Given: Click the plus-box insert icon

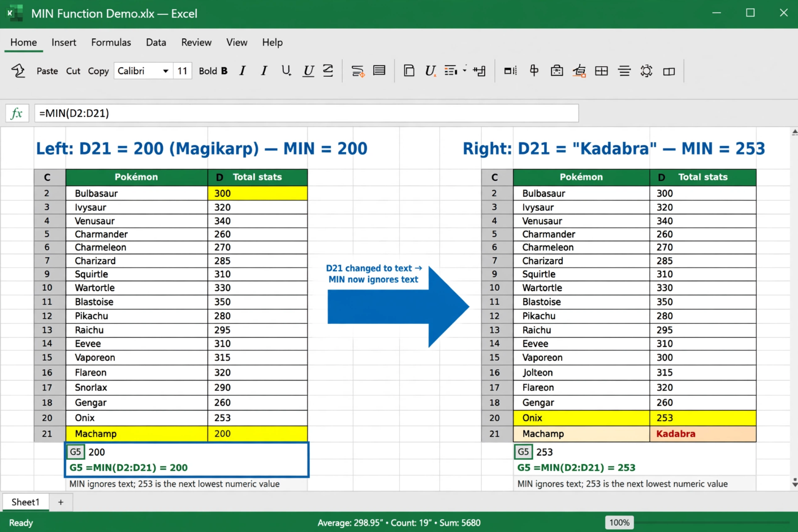Looking at the screenshot, I should [480, 71].
